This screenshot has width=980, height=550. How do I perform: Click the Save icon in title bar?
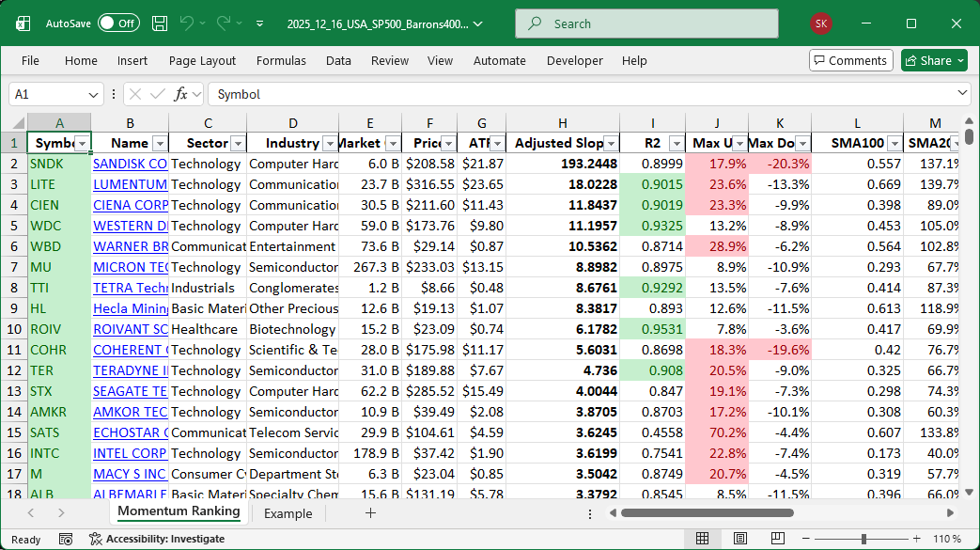(160, 24)
